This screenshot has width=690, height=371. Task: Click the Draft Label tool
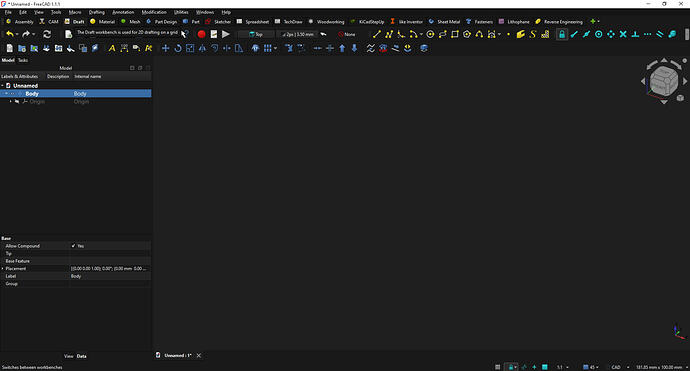(136, 48)
